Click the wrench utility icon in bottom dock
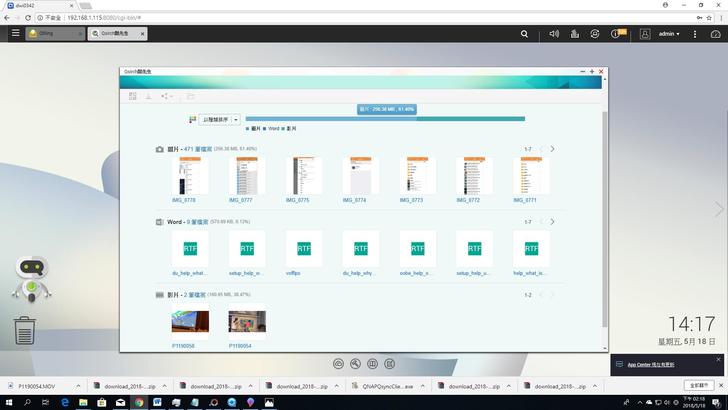 click(355, 364)
